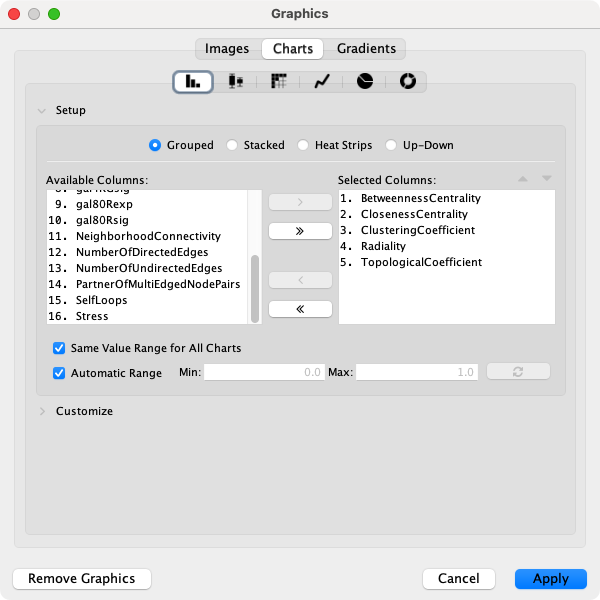Collapse the Setup section
The height and width of the screenshot is (600, 600).
click(42, 110)
